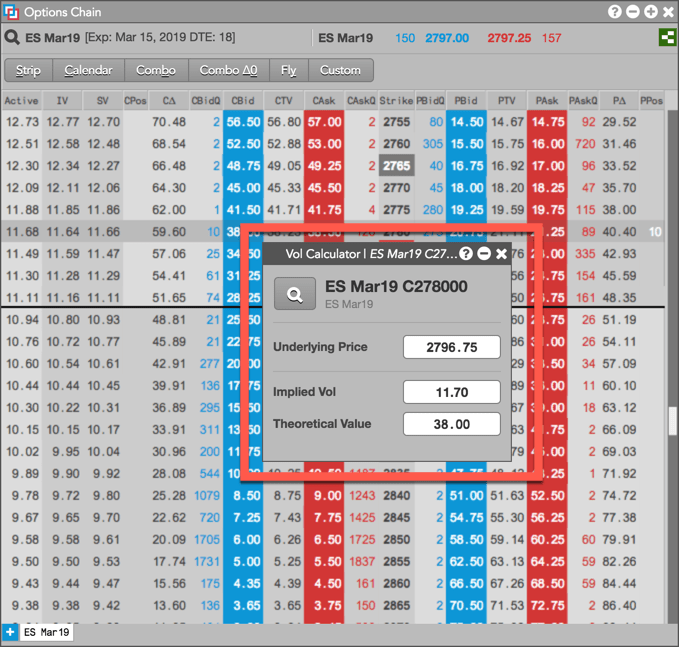Switch to the ES Mar19 bottom tab
This screenshot has width=679, height=647.
click(x=46, y=633)
